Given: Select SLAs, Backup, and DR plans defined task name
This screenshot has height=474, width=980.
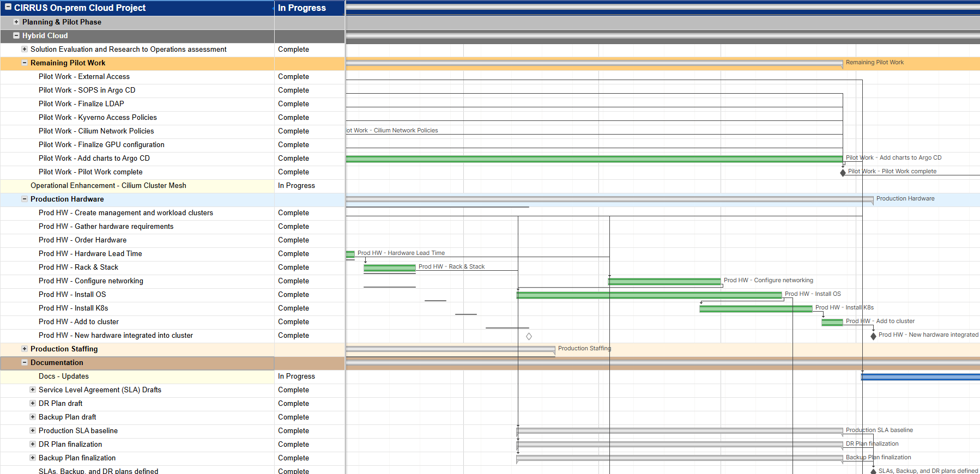Looking at the screenshot, I should pos(99,471).
